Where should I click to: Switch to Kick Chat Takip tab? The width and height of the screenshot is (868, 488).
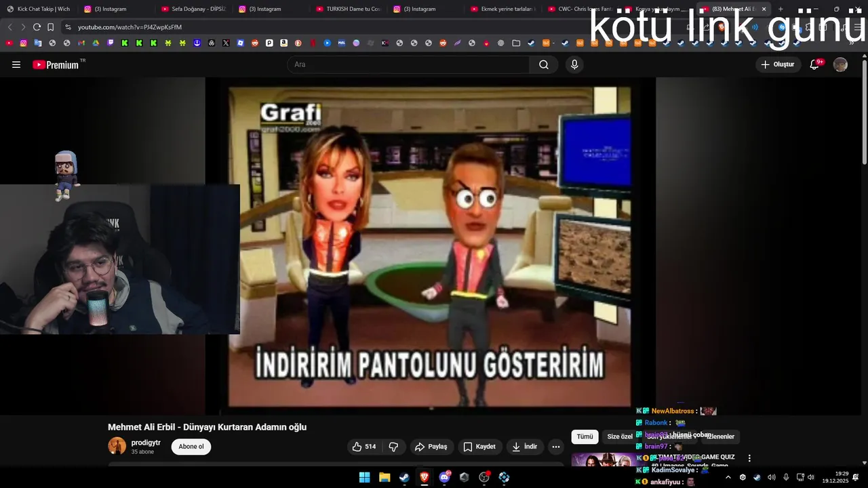pos(39,9)
